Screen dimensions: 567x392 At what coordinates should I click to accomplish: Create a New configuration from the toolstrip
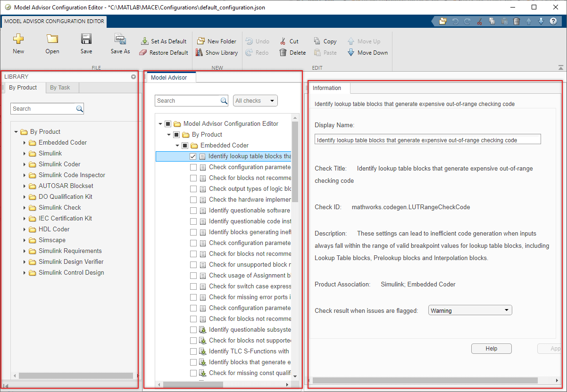(18, 44)
